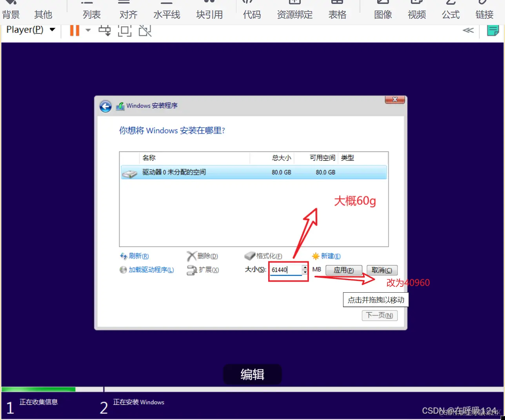Click the 可用空间 column header
Image resolution: width=505 pixels, height=420 pixels.
[x=322, y=158]
